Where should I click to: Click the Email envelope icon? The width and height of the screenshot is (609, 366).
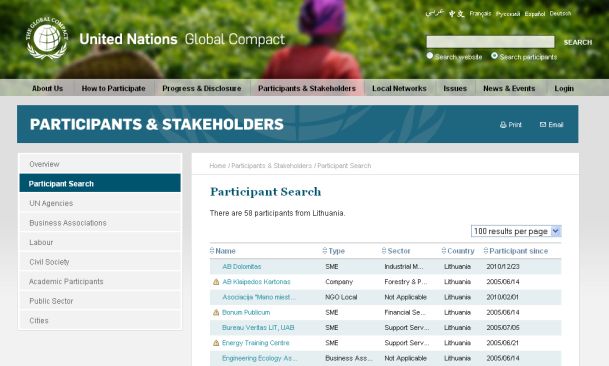pyautogui.click(x=543, y=124)
